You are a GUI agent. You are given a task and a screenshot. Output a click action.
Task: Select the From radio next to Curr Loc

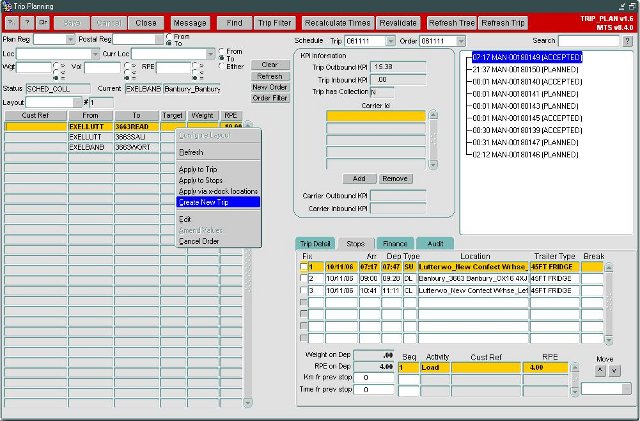(x=222, y=51)
